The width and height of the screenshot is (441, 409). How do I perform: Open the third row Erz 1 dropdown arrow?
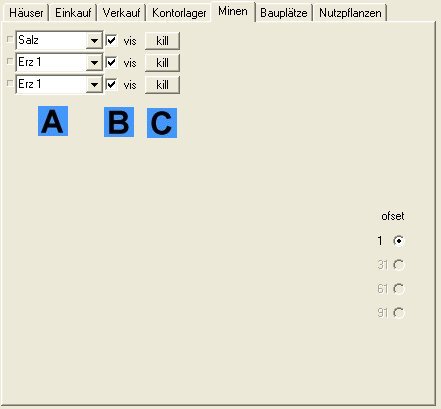94,85
